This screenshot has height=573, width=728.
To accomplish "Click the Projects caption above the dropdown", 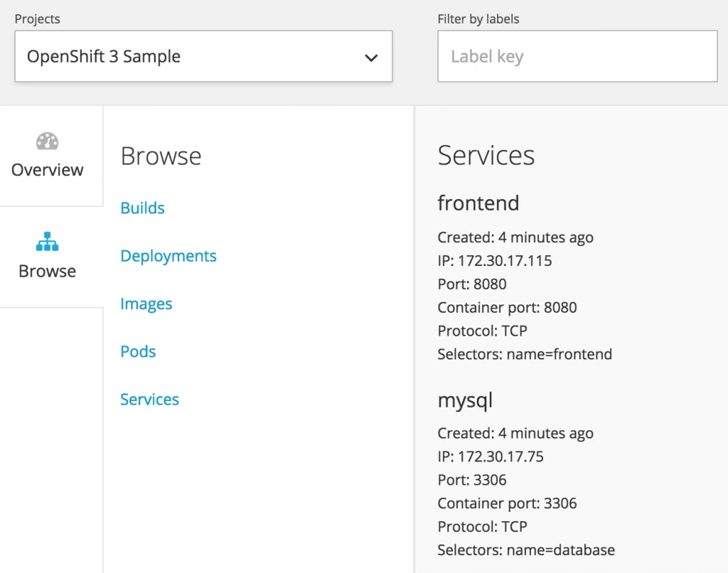I will click(x=37, y=19).
